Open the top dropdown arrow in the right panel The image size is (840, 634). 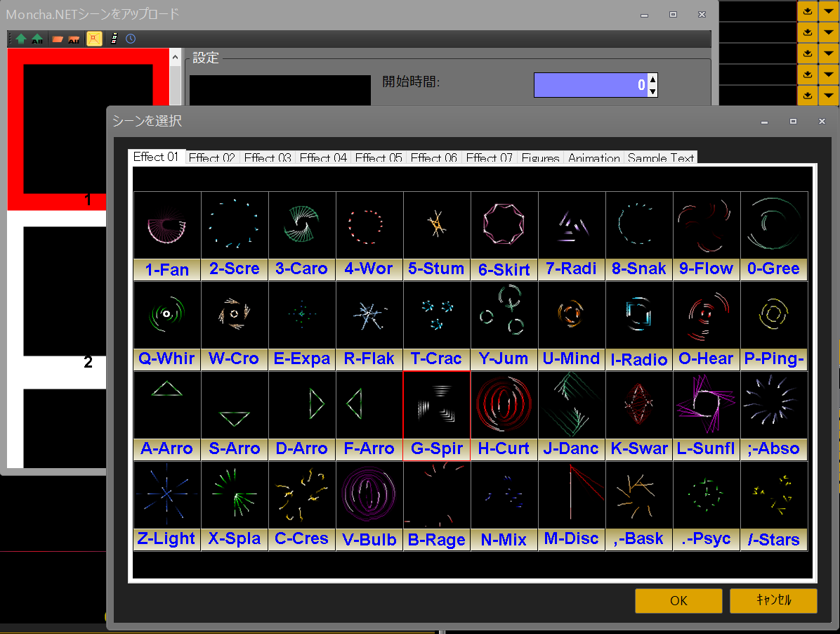pos(829,11)
